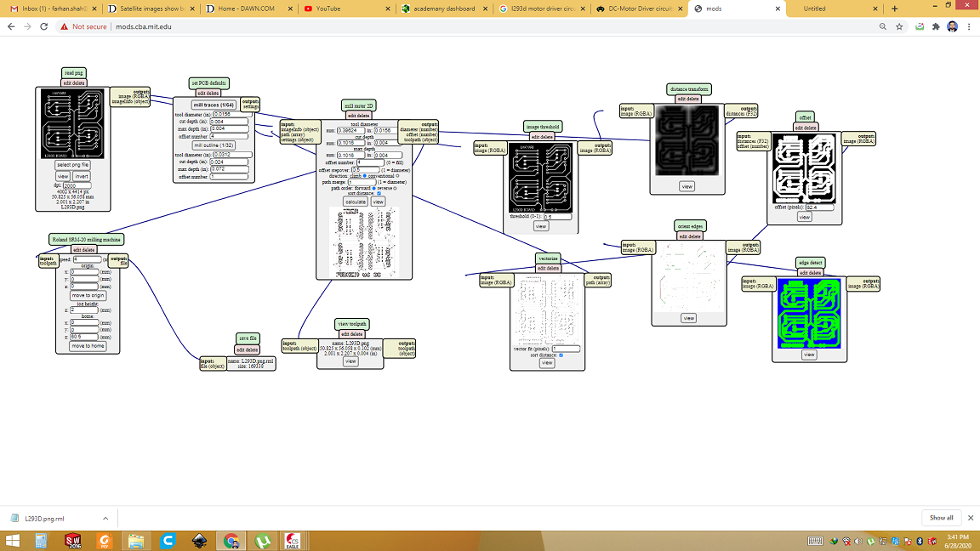The height and width of the screenshot is (551, 980).
Task: Open Chrome profile avatar
Action: click(x=952, y=27)
